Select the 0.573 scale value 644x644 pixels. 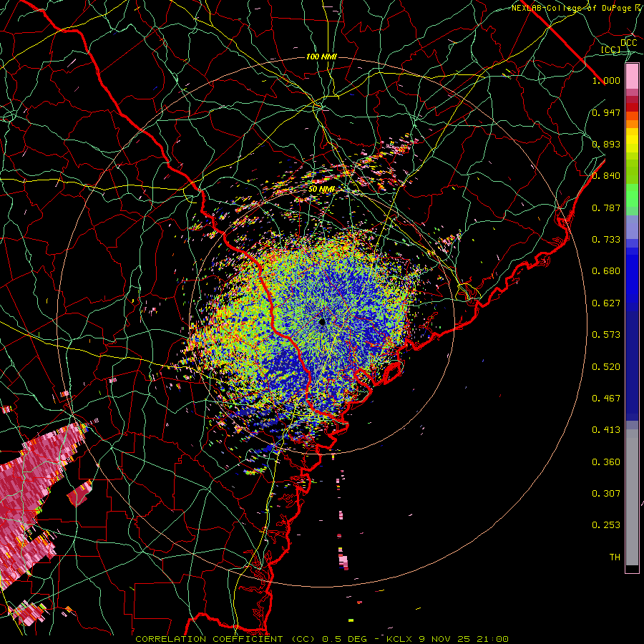point(606,335)
